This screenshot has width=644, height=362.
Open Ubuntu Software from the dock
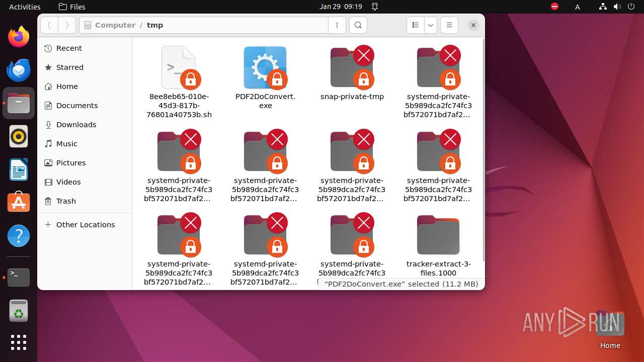[x=19, y=203]
